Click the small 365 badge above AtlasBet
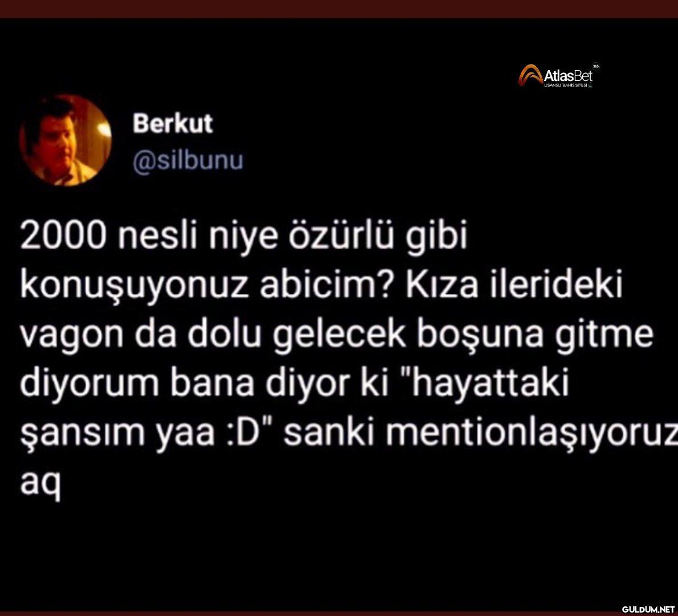678x616 pixels. (x=595, y=66)
